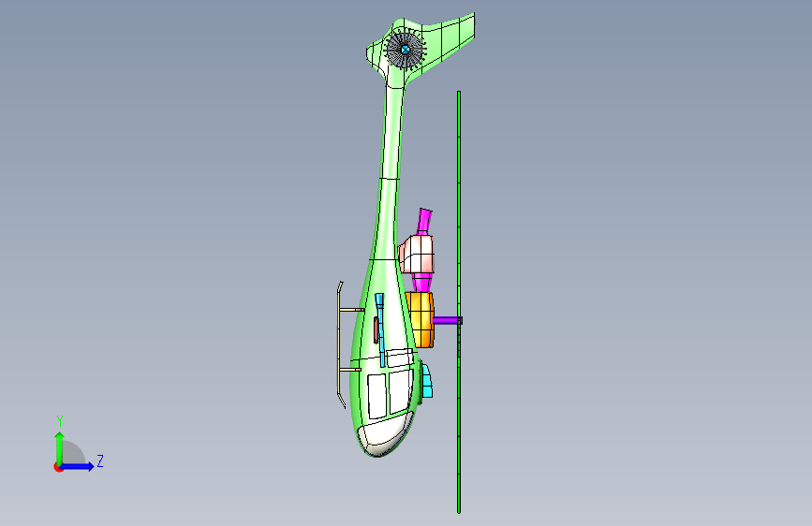
Task: Select the cyan part beside the cockpit
Action: coord(427,380)
